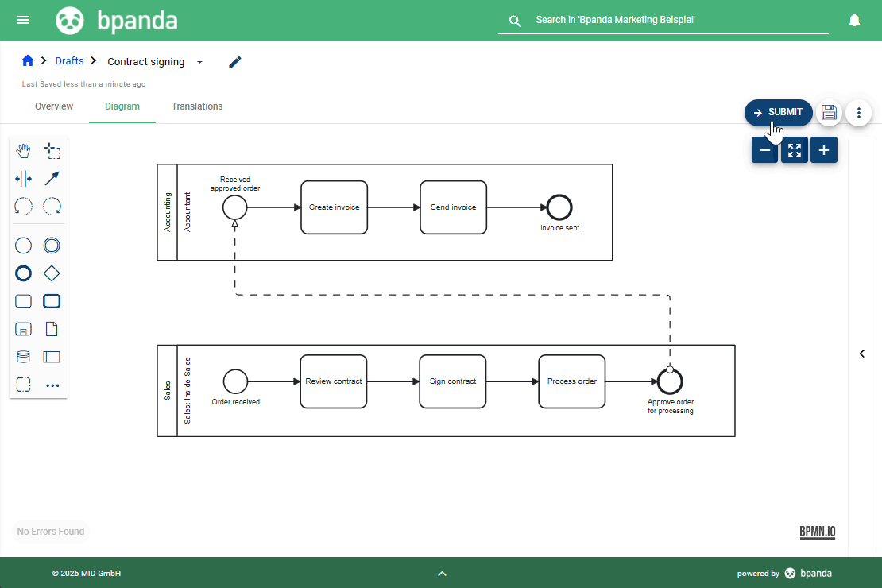This screenshot has height=588, width=882.
Task: Expand the Contract signing dropdown arrow
Action: 199,62
